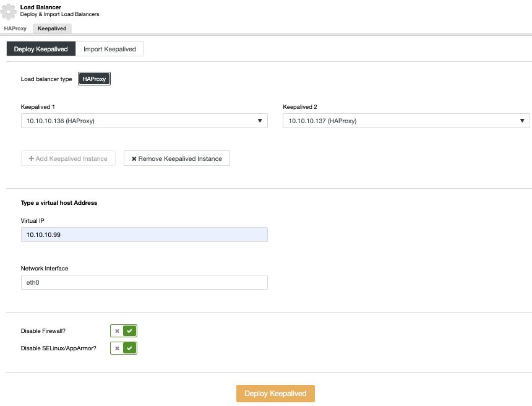Click the "Disable SELinux/AppArmor?" label

click(58, 348)
